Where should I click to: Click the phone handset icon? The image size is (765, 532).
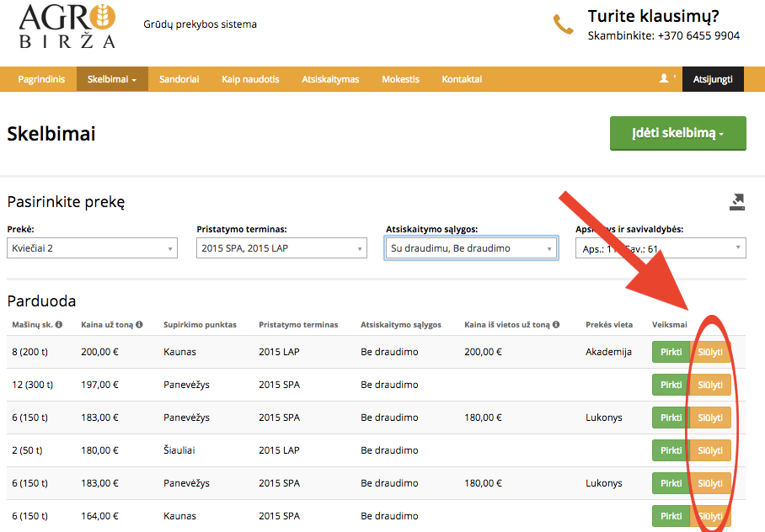tap(563, 24)
